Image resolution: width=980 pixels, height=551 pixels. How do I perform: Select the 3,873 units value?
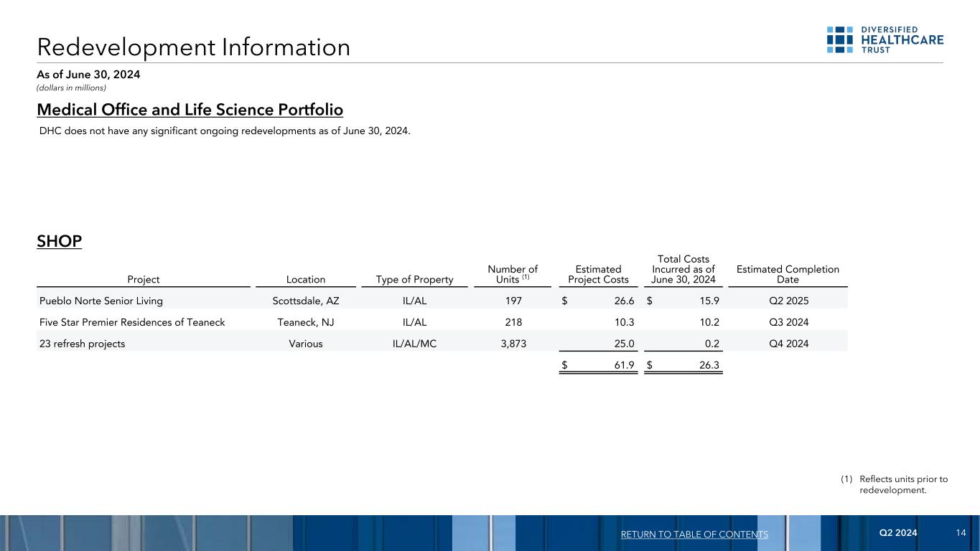tap(513, 344)
